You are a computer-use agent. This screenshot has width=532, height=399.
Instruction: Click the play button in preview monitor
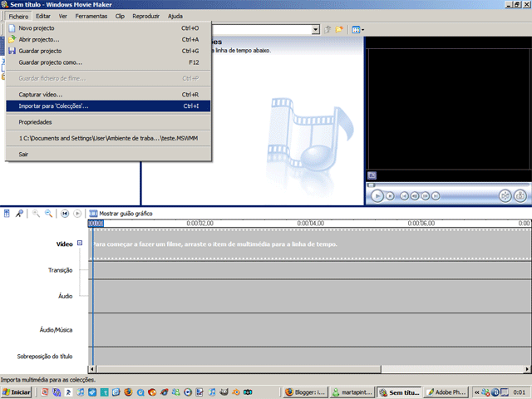point(377,196)
